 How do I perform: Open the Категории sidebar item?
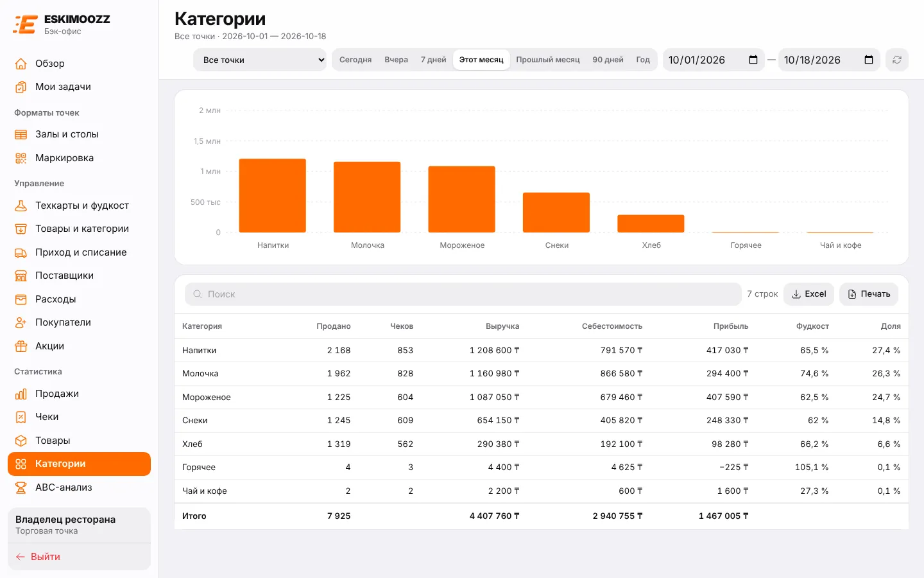(79, 464)
